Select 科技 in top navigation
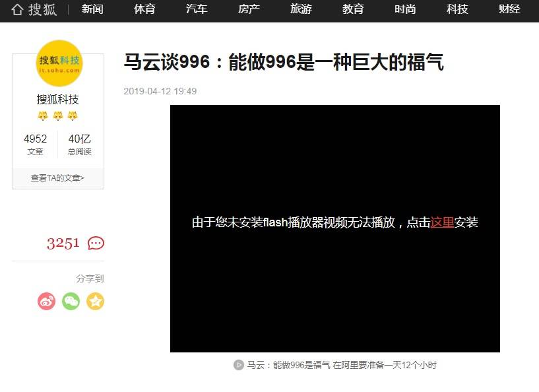The height and width of the screenshot is (392, 539). 458,9
